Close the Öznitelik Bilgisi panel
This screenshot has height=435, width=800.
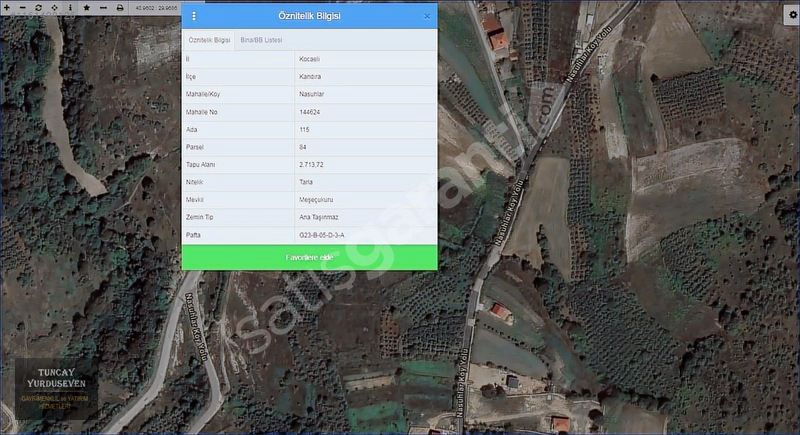427,16
